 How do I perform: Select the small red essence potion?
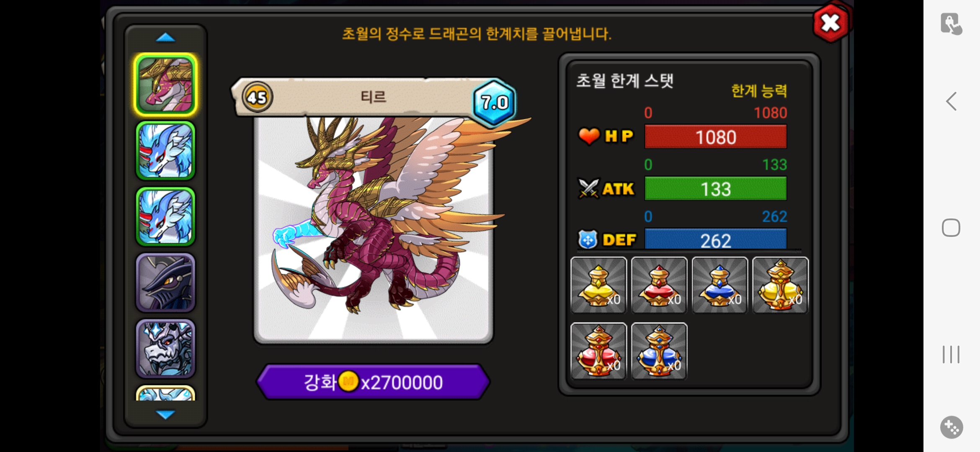coord(659,285)
